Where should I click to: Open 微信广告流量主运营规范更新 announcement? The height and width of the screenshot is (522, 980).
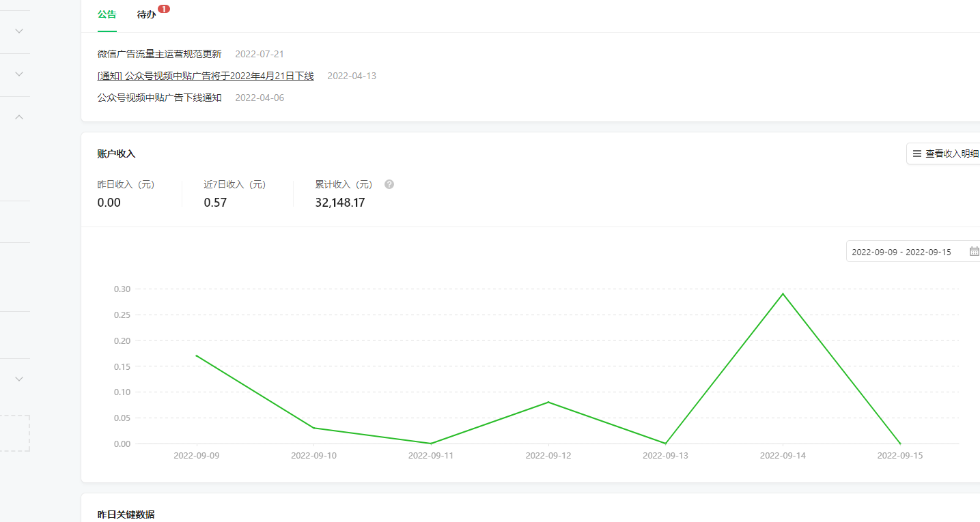tap(159, 54)
